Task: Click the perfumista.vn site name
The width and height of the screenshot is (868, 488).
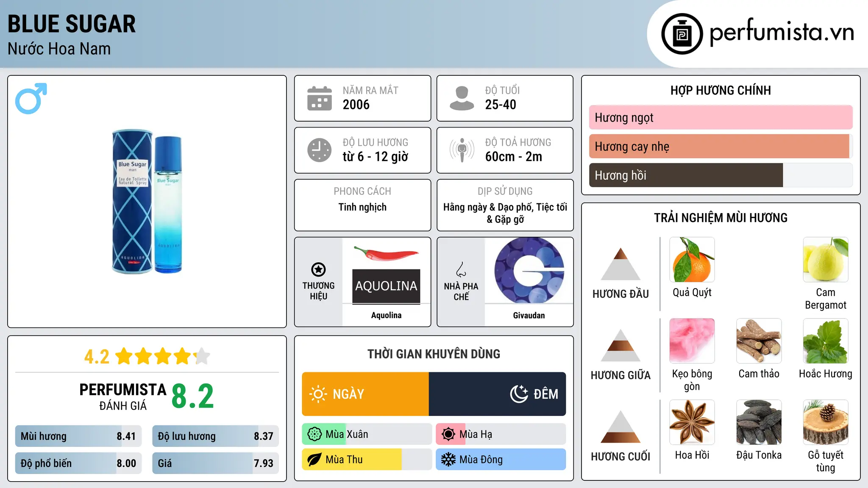Action: click(x=782, y=33)
